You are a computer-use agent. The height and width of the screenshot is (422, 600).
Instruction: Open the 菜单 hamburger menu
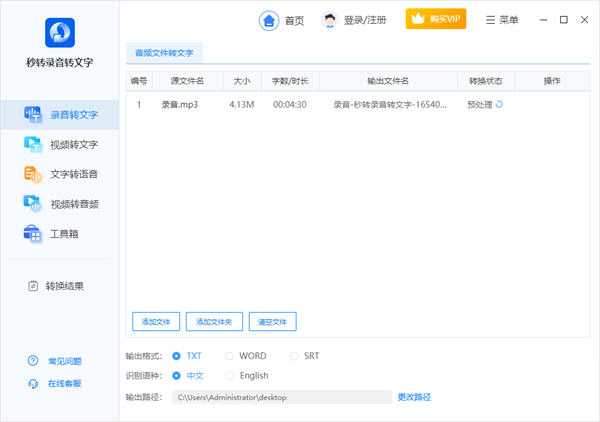[x=502, y=20]
